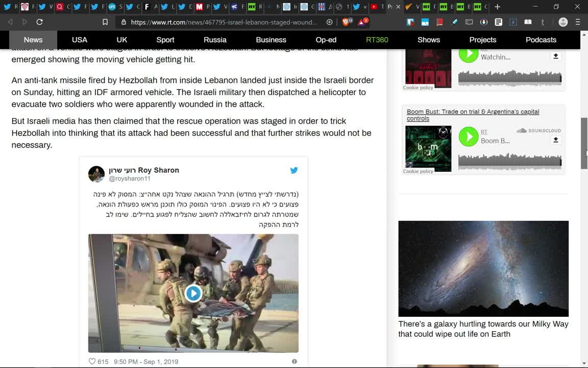This screenshot has width=588, height=368.
Task: Click the RT uploader link in Boom Bust player
Action: click(484, 132)
